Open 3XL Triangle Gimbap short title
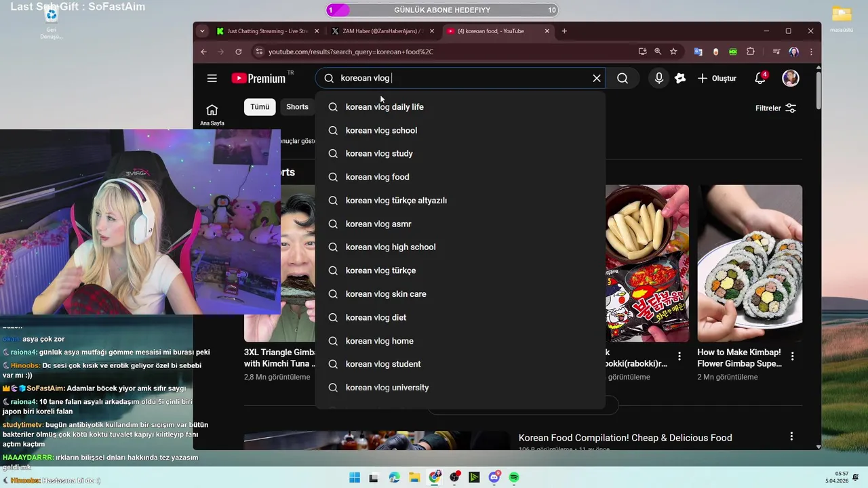868x488 pixels. pyautogui.click(x=280, y=358)
